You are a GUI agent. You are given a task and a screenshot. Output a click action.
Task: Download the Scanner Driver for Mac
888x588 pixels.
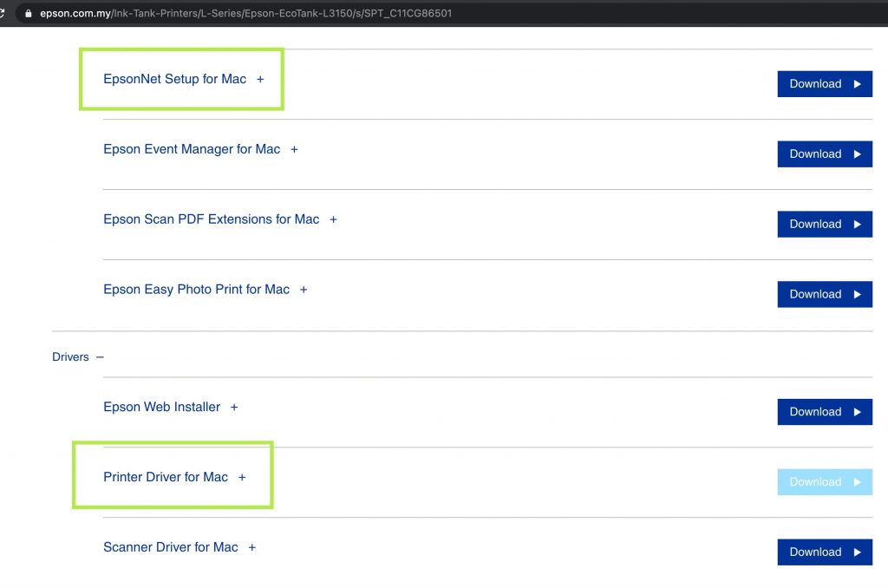[x=824, y=552]
